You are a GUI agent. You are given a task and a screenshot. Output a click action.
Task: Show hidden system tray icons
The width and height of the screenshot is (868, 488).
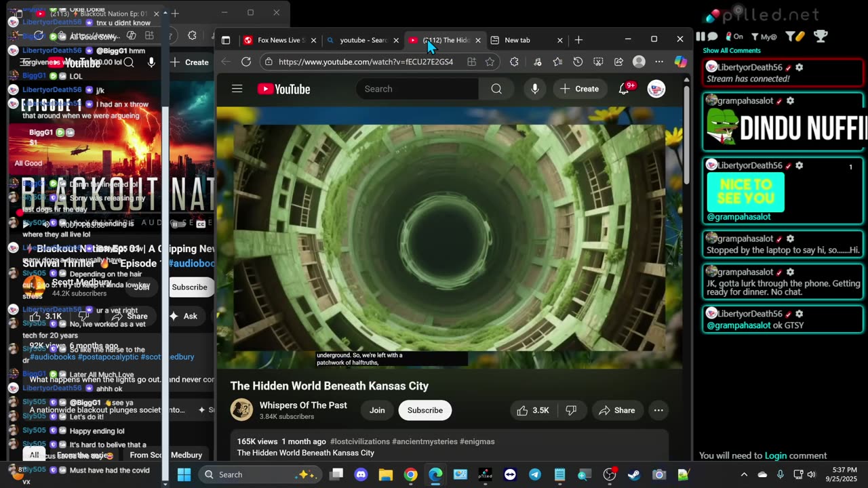point(744,474)
